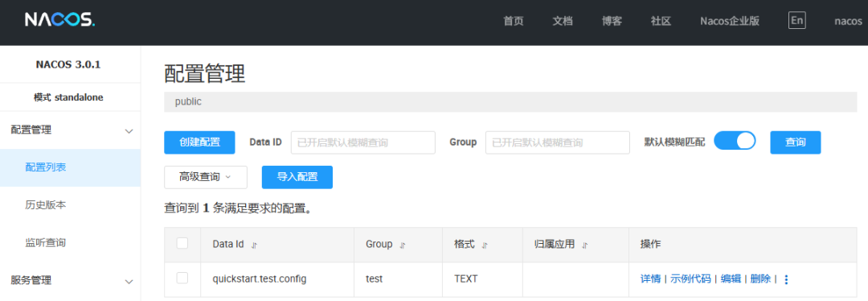
Task: Open 首页 in the top navigation
Action: coord(513,21)
